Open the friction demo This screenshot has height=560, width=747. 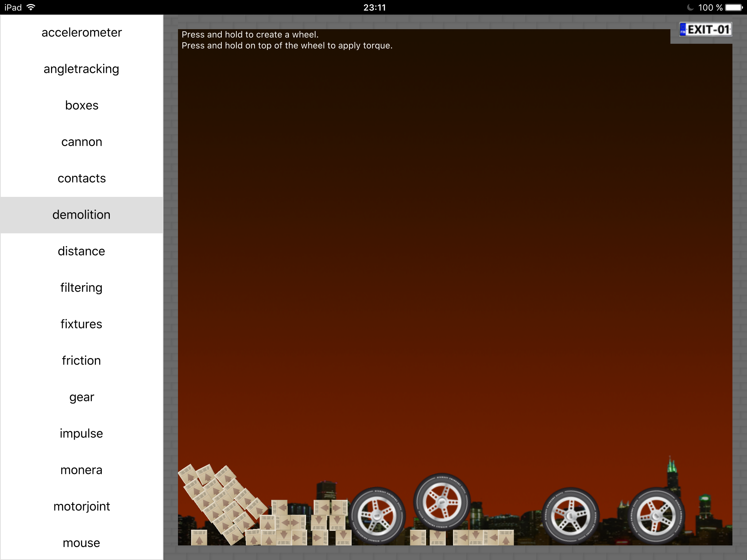tap(82, 361)
